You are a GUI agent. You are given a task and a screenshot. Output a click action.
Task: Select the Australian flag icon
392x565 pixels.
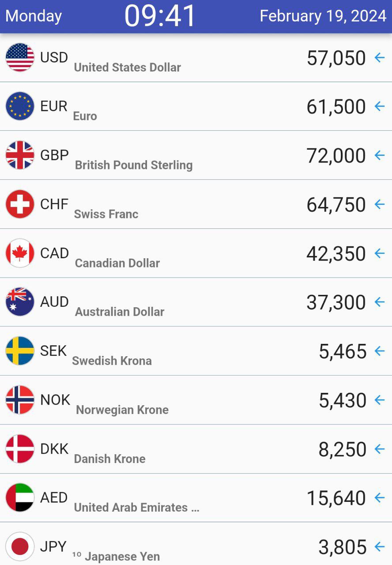(x=20, y=302)
